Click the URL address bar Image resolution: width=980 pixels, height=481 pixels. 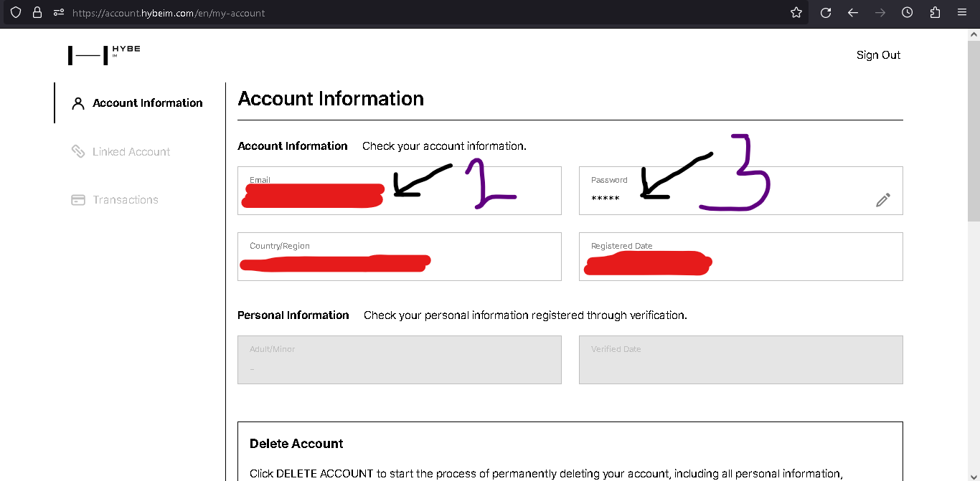(430, 13)
